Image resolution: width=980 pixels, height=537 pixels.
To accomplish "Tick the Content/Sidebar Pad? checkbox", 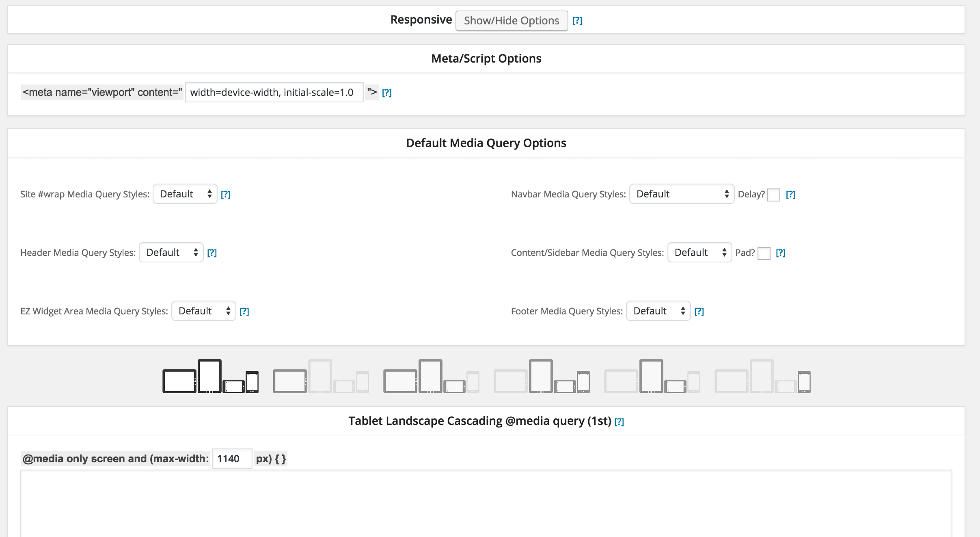I will [764, 253].
